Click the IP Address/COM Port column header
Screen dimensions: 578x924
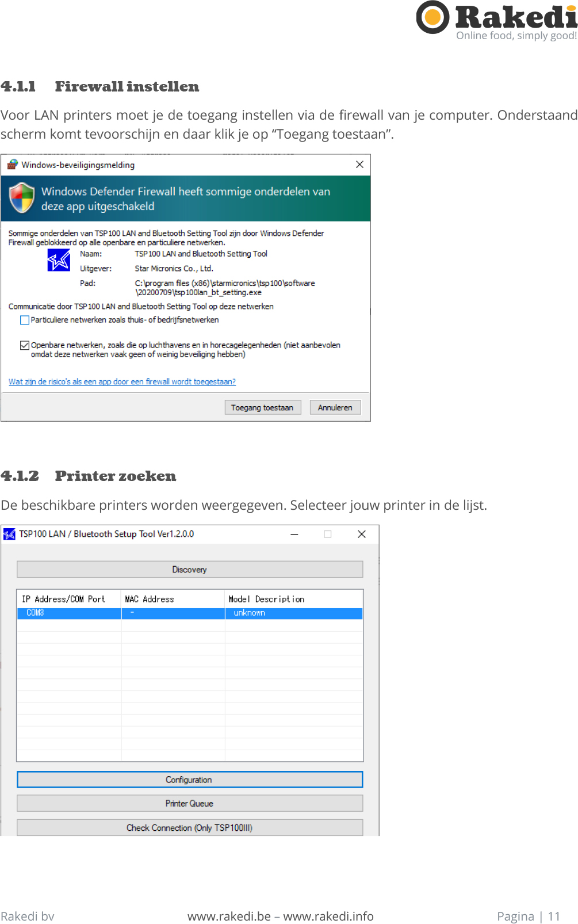point(64,599)
